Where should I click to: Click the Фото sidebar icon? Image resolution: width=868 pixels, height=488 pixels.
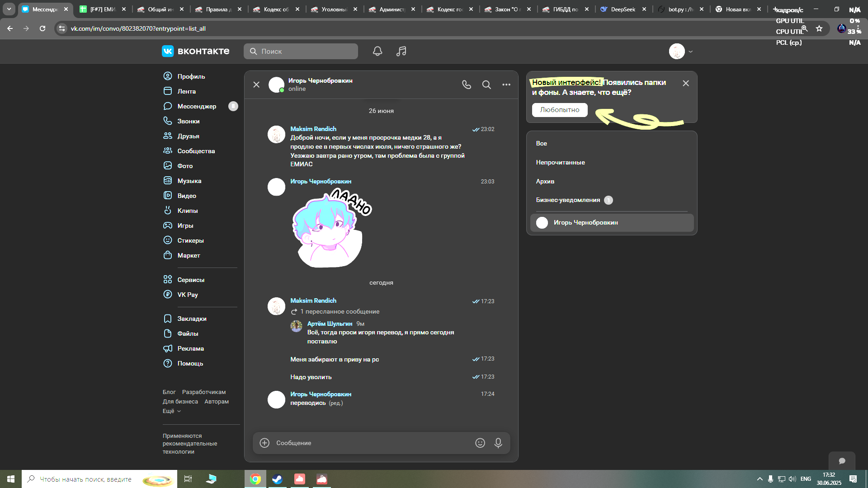[168, 166]
